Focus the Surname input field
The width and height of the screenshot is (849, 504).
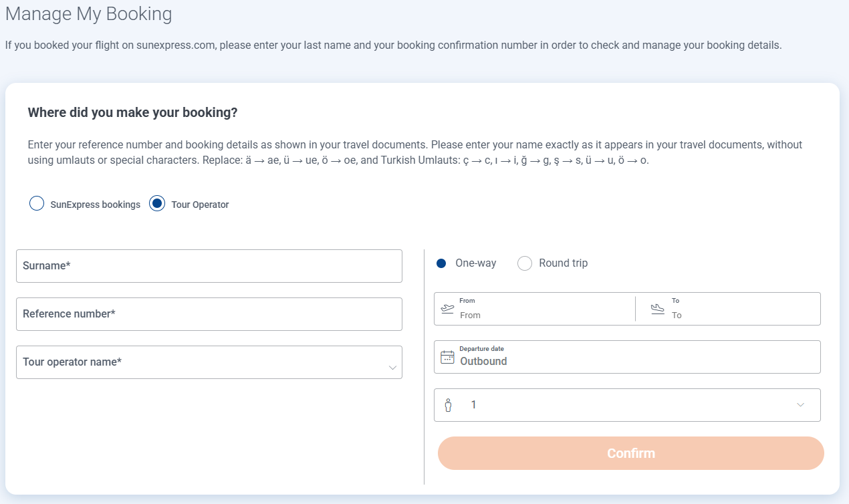coord(209,266)
